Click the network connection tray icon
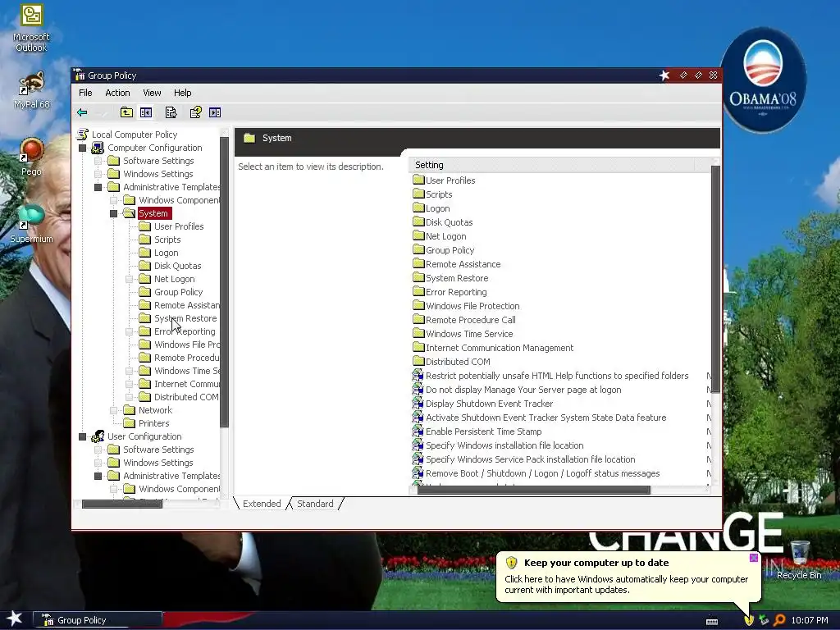 tap(764, 620)
